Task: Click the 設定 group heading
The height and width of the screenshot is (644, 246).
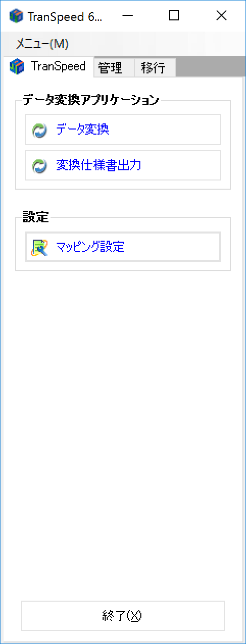Action: click(x=36, y=217)
